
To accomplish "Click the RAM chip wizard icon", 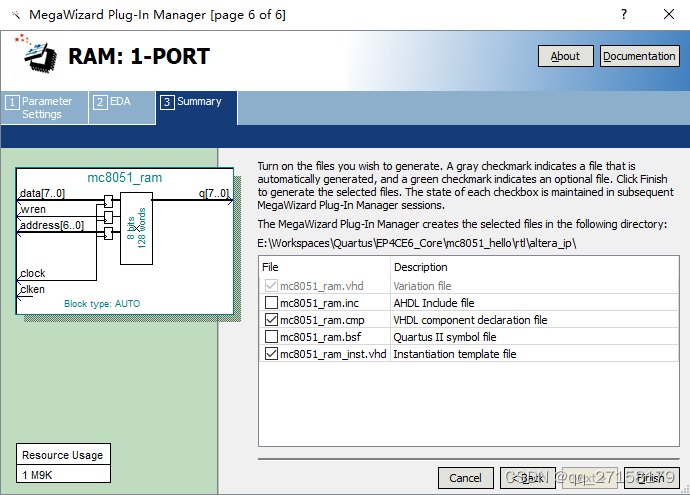I will [36, 54].
